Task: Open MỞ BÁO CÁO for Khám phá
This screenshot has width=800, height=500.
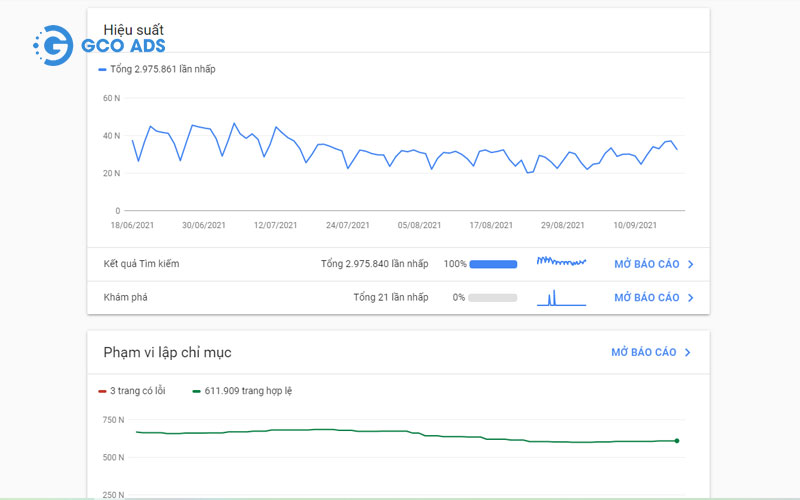Action: [646, 298]
